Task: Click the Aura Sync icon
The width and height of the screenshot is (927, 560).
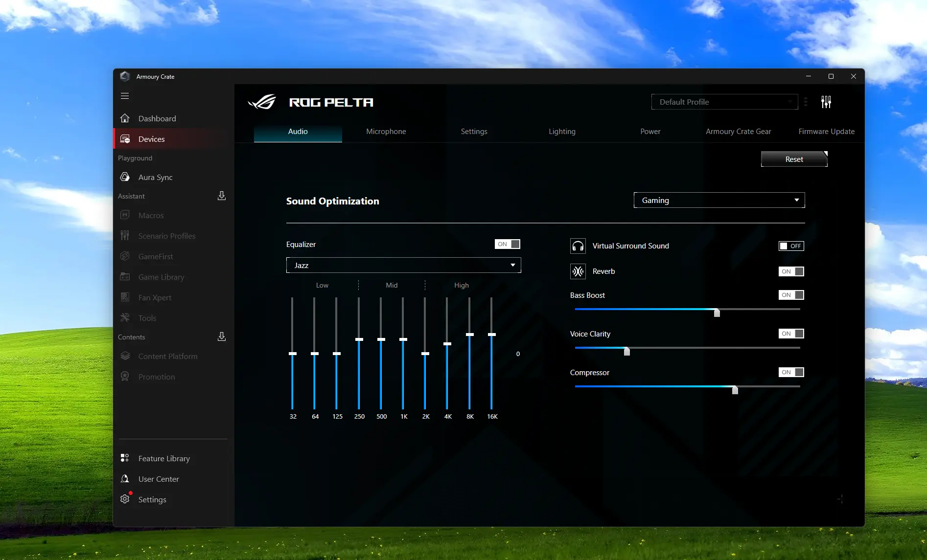Action: tap(125, 177)
